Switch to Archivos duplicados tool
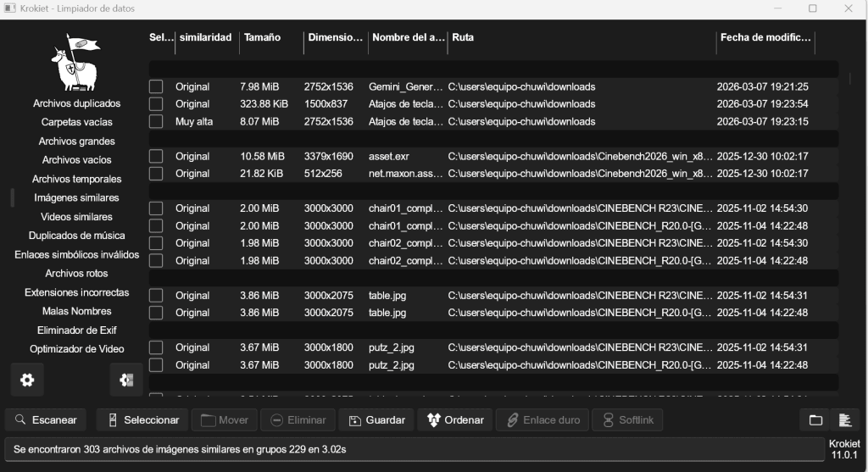Image resolution: width=868 pixels, height=472 pixels. [76, 103]
